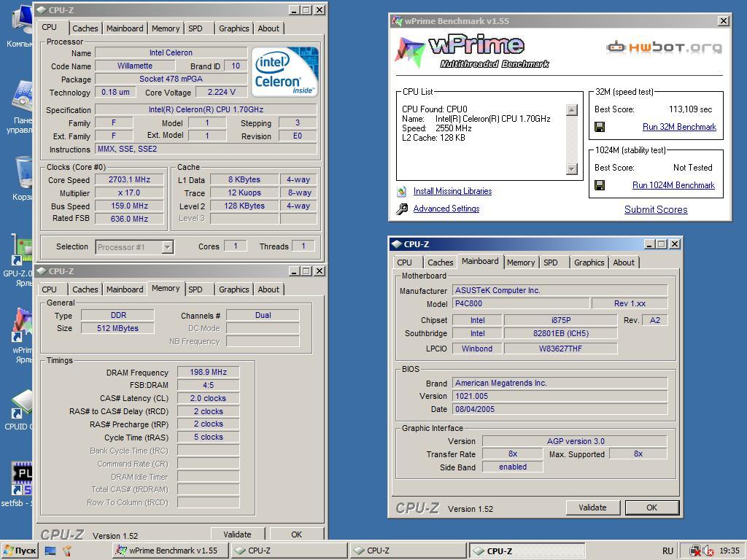This screenshot has height=560, width=747.
Task: Click the Memory Size value 512 MBytes
Action: click(x=117, y=328)
